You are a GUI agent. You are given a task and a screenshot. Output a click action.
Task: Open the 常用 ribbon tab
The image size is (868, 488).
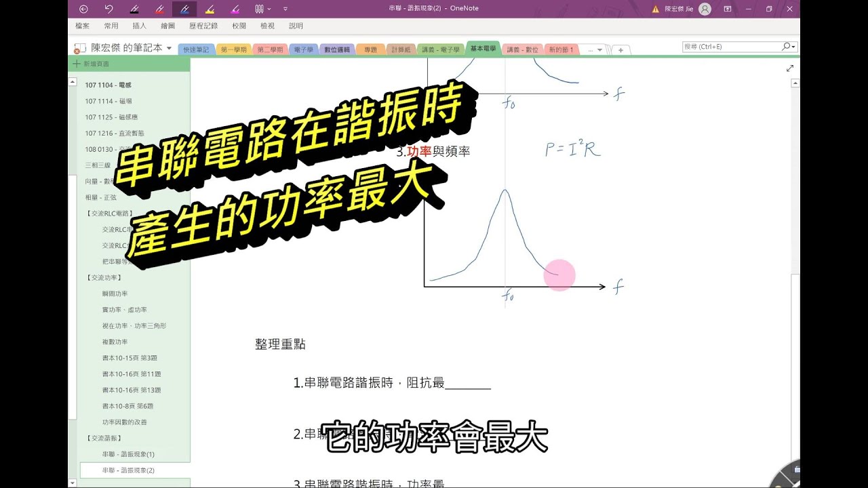click(x=111, y=26)
